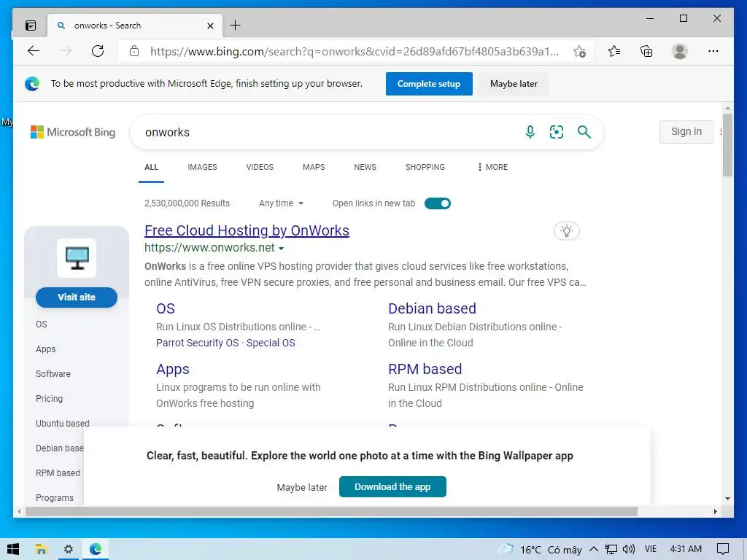Switch to the MAPS tab
The image size is (747, 560).
click(314, 167)
